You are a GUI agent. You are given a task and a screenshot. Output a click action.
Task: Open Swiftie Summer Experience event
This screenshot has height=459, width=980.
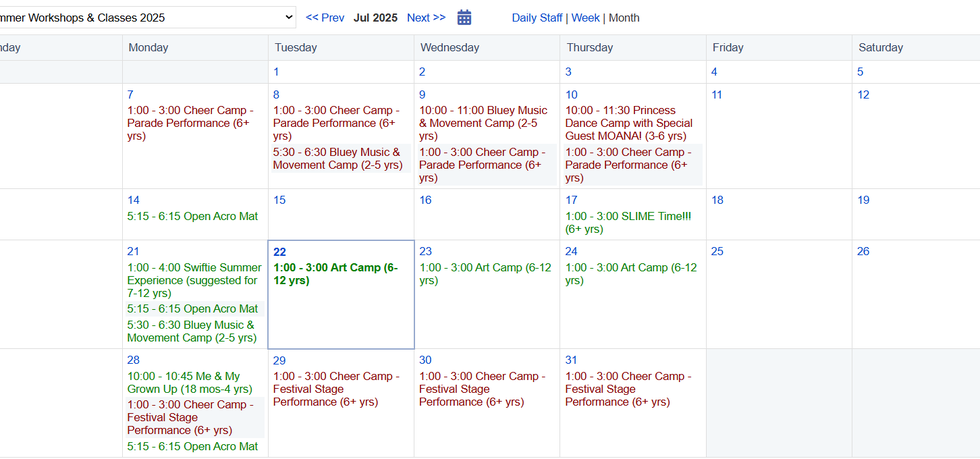point(193,280)
